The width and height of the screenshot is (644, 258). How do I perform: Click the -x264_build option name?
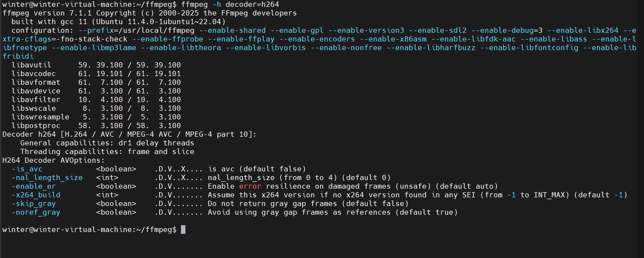(x=36, y=195)
